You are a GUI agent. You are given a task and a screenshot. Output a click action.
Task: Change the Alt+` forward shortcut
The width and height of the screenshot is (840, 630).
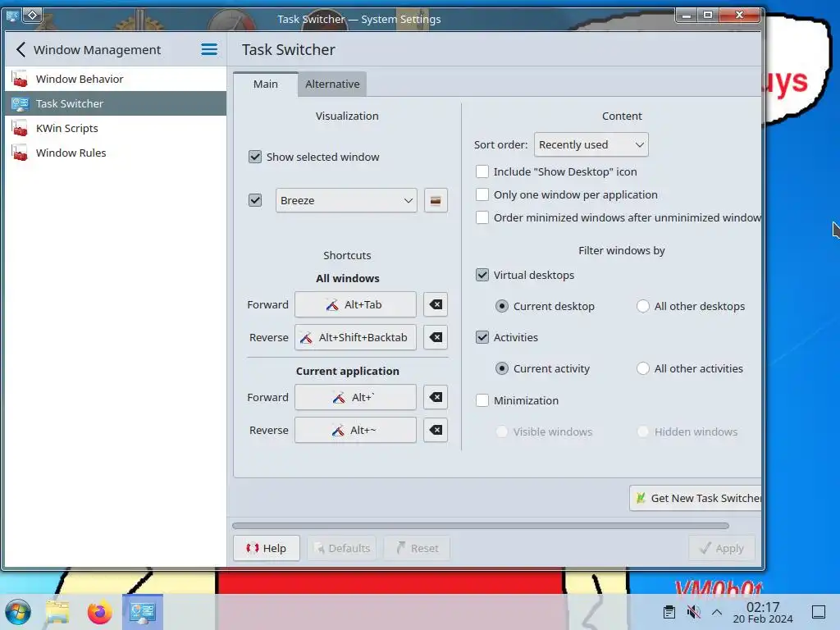tap(355, 397)
